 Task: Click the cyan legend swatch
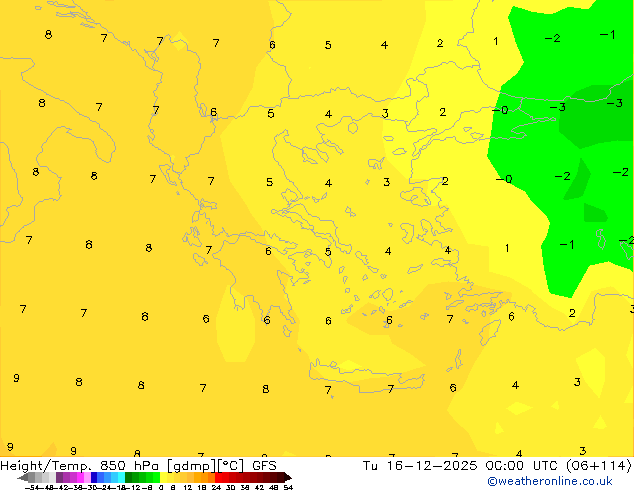(x=121, y=477)
